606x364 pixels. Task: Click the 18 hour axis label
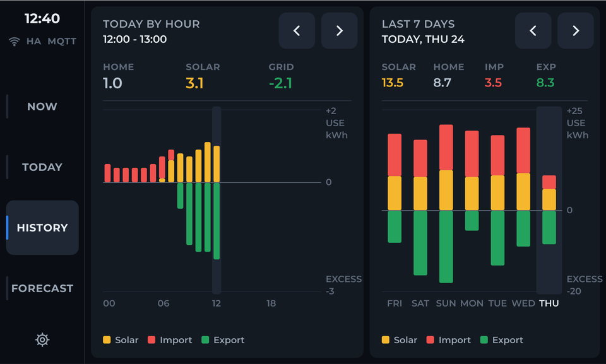pos(271,303)
